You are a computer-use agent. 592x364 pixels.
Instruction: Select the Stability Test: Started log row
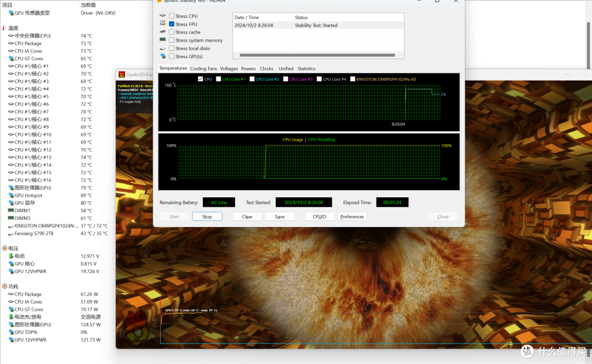(x=318, y=25)
